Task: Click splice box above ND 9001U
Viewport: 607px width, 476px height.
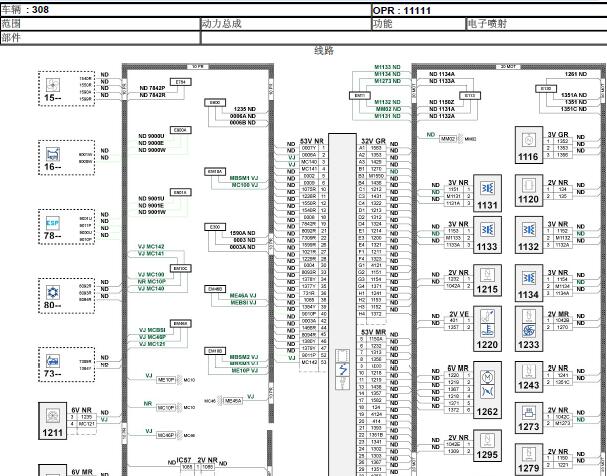Action: (180, 192)
